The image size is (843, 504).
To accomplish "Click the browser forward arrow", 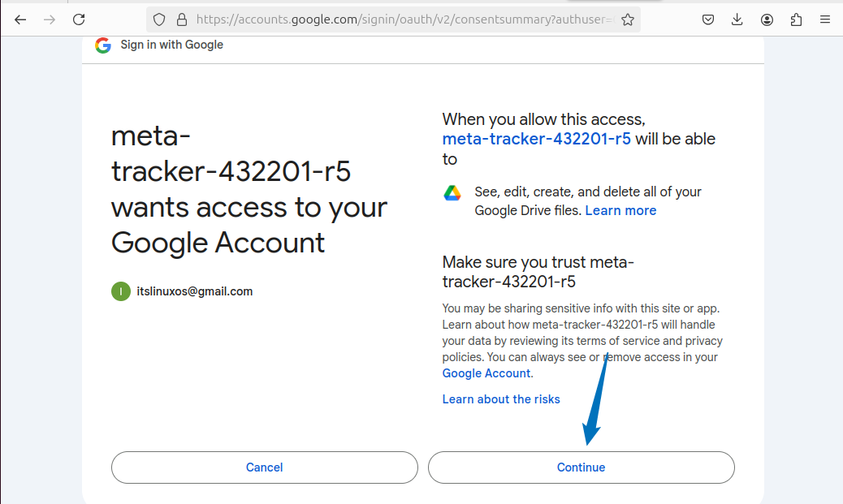I will (50, 19).
